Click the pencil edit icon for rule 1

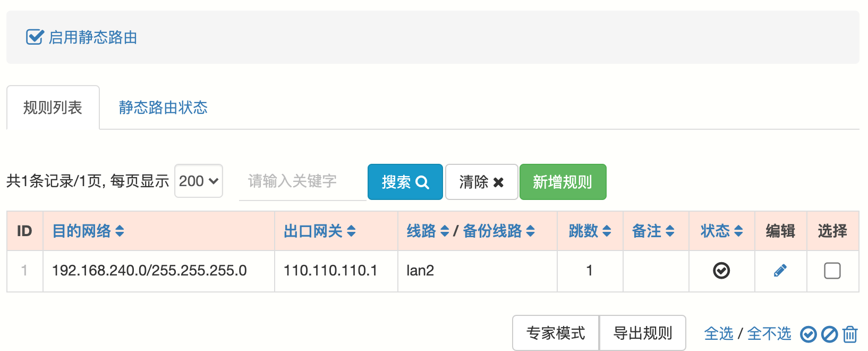780,271
